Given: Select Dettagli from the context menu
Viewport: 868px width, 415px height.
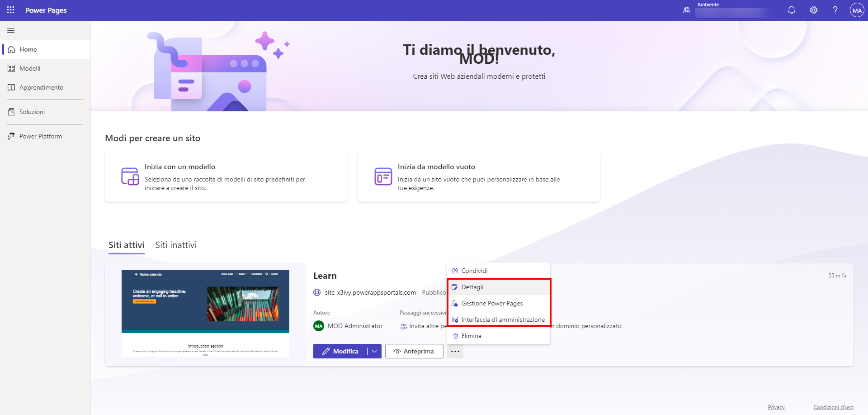Looking at the screenshot, I should pyautogui.click(x=499, y=287).
